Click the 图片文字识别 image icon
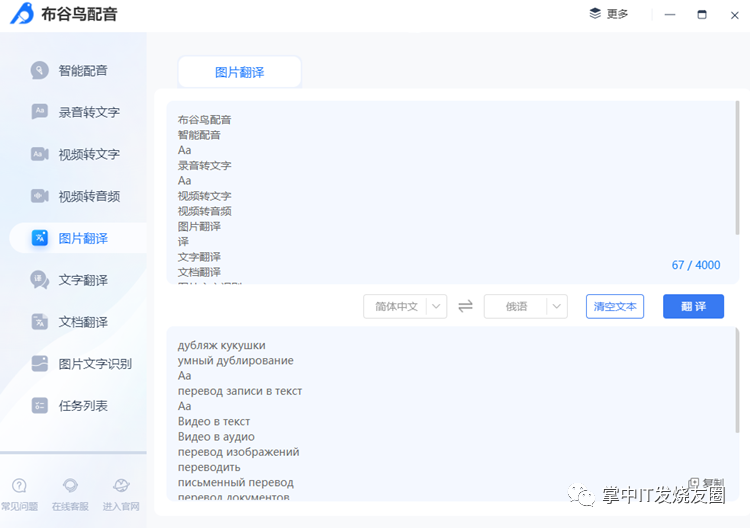Viewport: 750px width, 528px height. [40, 363]
